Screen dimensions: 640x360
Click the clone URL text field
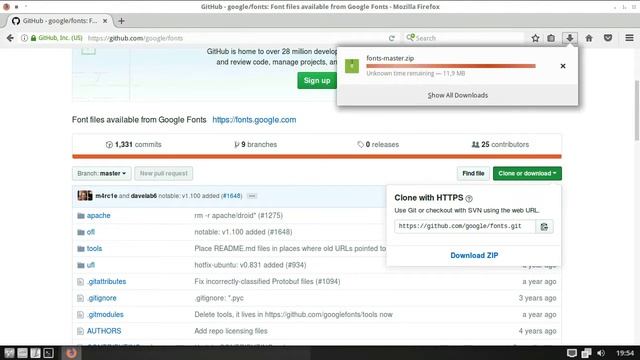[x=465, y=227]
